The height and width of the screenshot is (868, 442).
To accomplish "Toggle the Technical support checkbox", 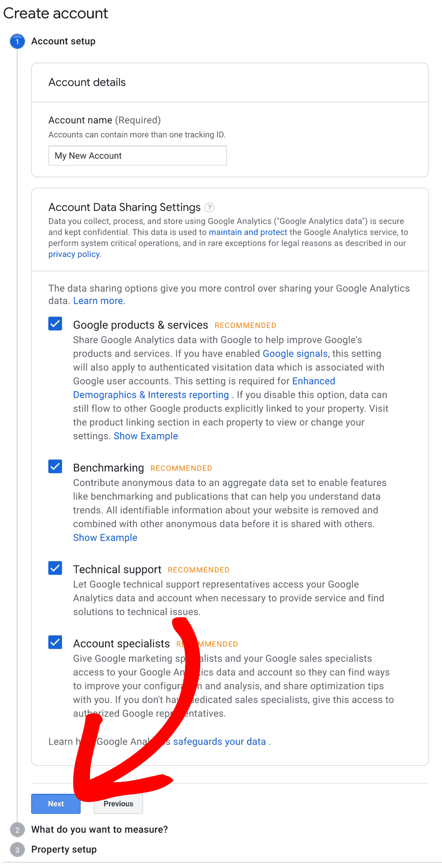I will tap(55, 568).
